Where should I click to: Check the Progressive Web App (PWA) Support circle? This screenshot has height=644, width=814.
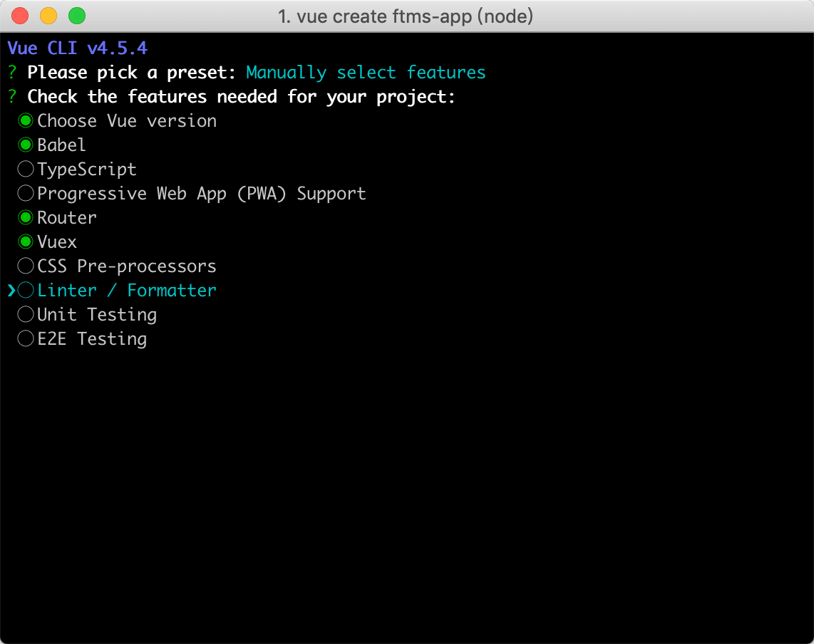pyautogui.click(x=26, y=194)
